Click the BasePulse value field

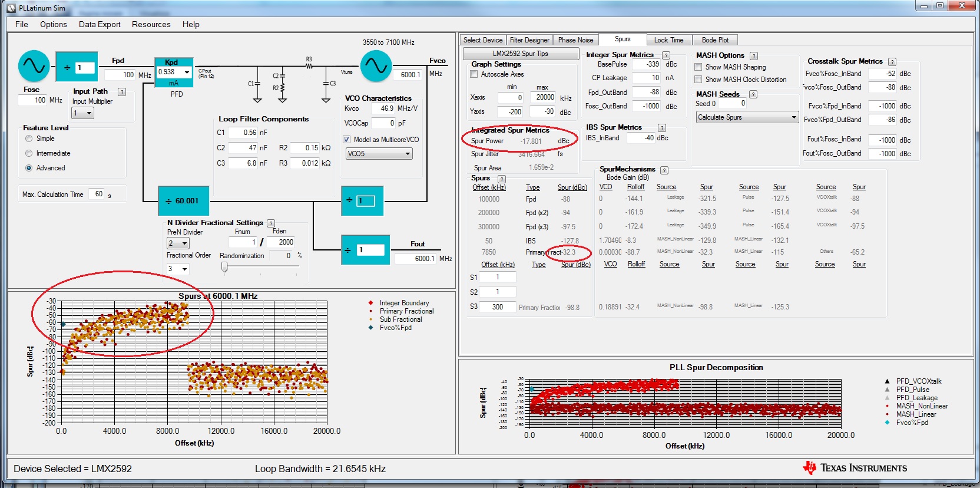647,64
